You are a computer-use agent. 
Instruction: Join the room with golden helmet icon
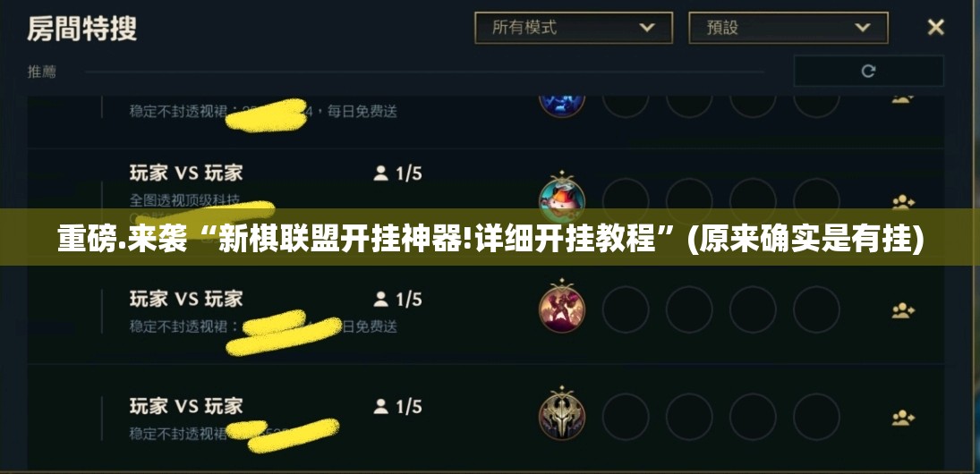coord(902,418)
